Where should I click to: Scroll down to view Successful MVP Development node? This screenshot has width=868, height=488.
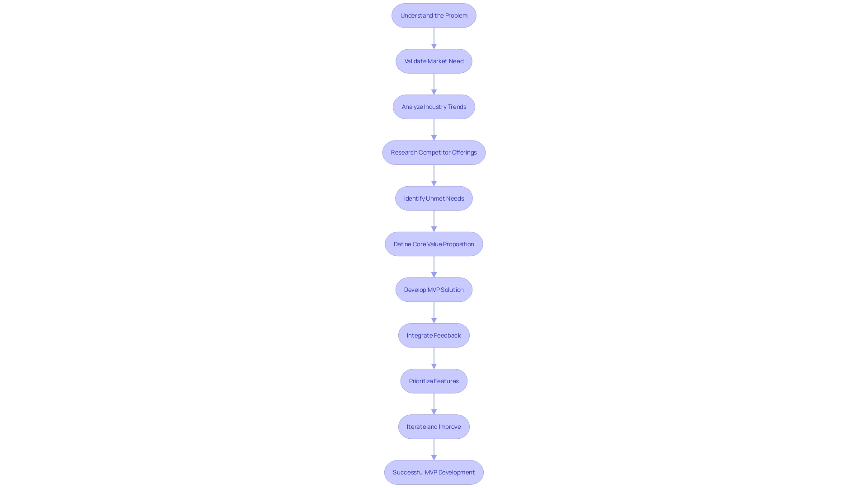point(434,472)
